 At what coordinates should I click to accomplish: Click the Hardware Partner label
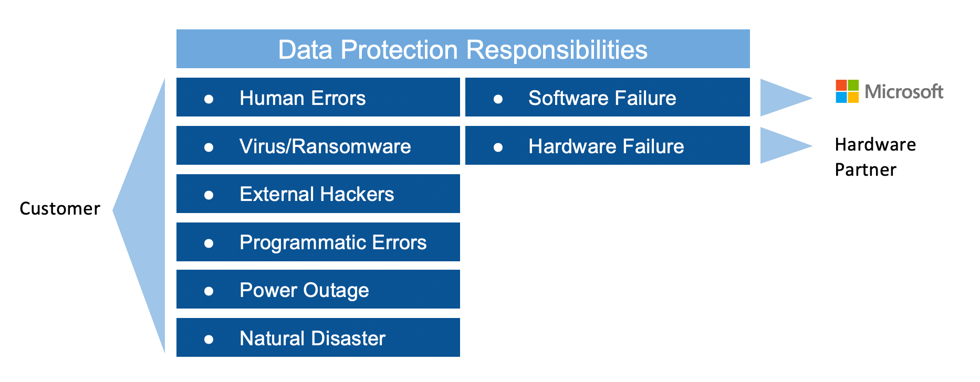pos(875,157)
